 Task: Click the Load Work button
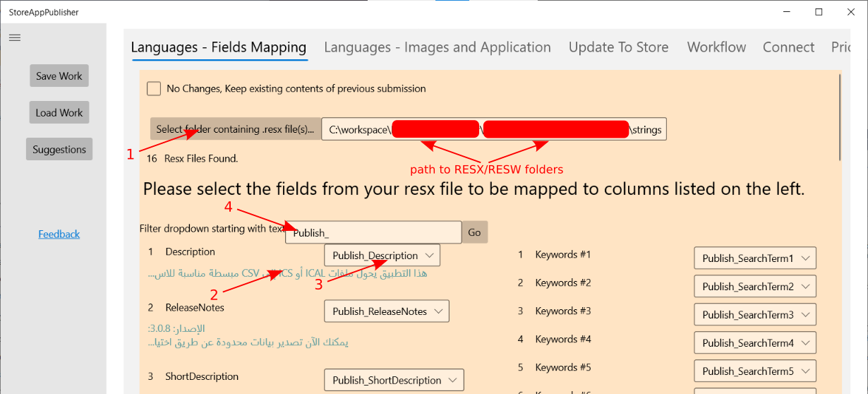(59, 113)
